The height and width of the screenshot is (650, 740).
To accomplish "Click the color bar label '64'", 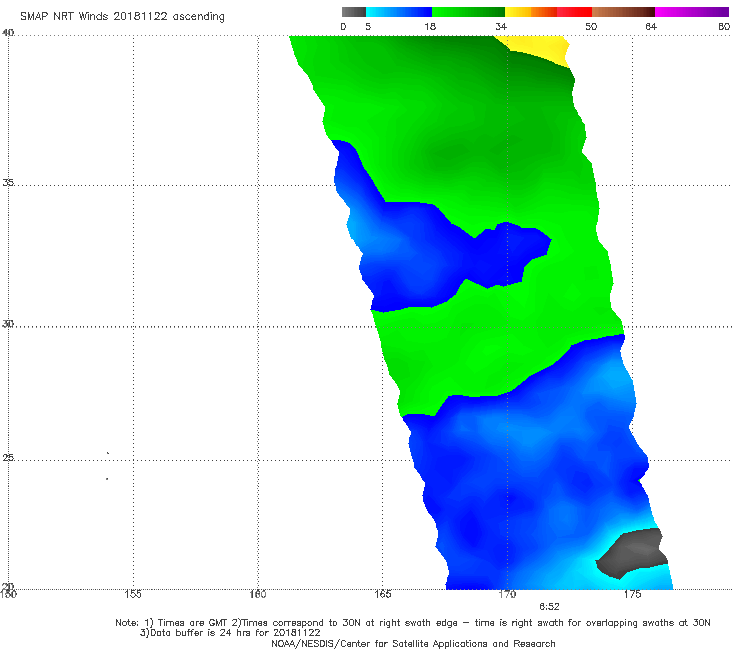I will [x=651, y=26].
